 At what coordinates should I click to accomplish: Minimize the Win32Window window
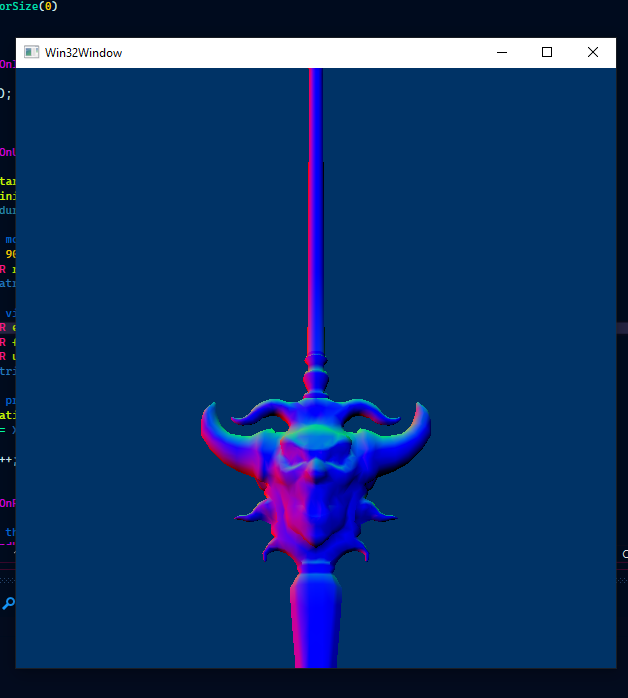point(500,53)
